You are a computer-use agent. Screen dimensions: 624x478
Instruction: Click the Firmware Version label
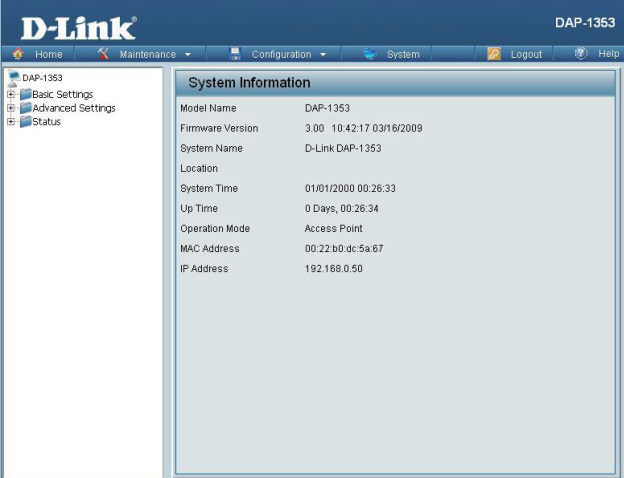(219, 128)
